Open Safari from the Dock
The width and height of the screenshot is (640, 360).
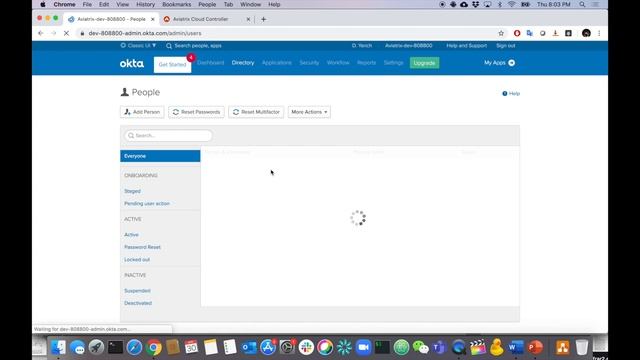click(134, 347)
